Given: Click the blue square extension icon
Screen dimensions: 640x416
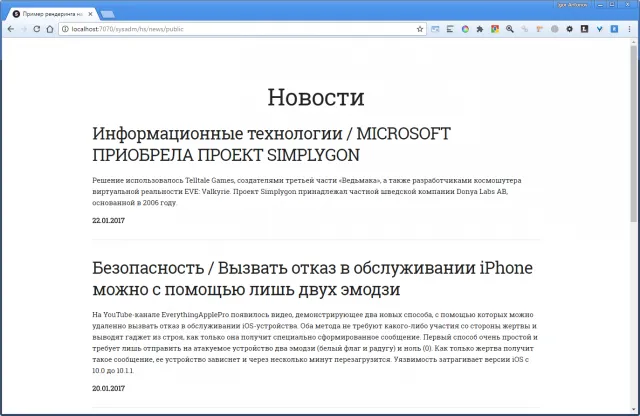Looking at the screenshot, I should point(614,29).
